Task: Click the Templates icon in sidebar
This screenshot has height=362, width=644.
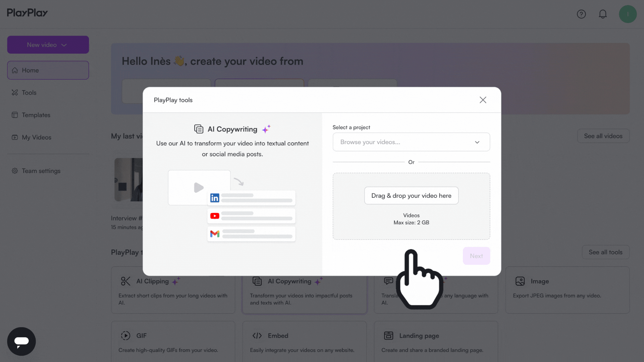Action: 15,115
